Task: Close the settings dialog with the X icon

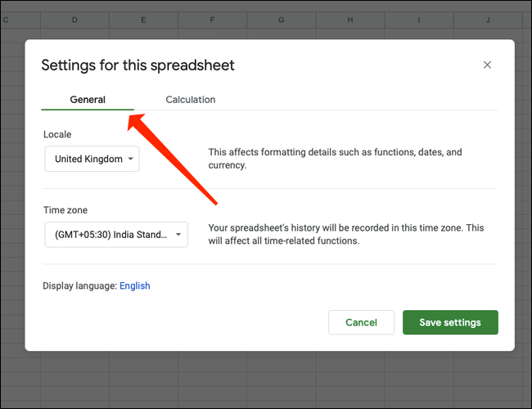Action: tap(487, 65)
